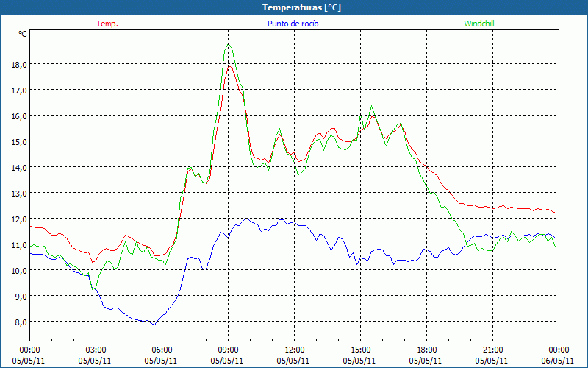Click the 12:00 time axis label

[x=295, y=350]
